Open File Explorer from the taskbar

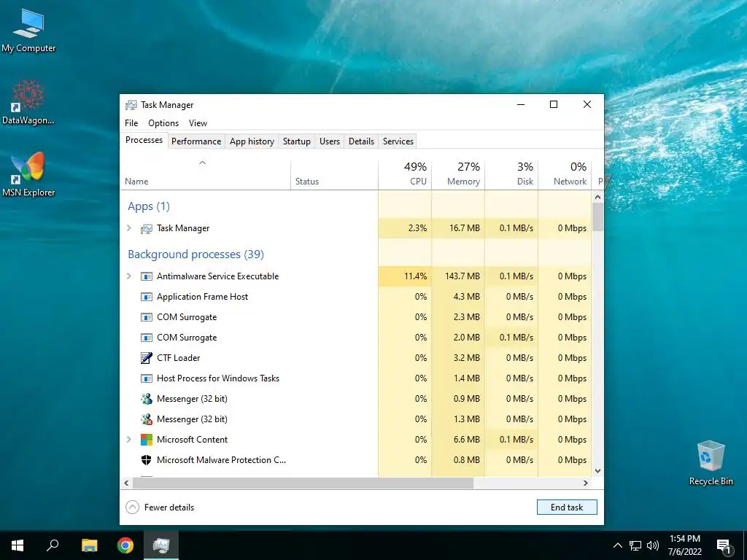coord(89,545)
